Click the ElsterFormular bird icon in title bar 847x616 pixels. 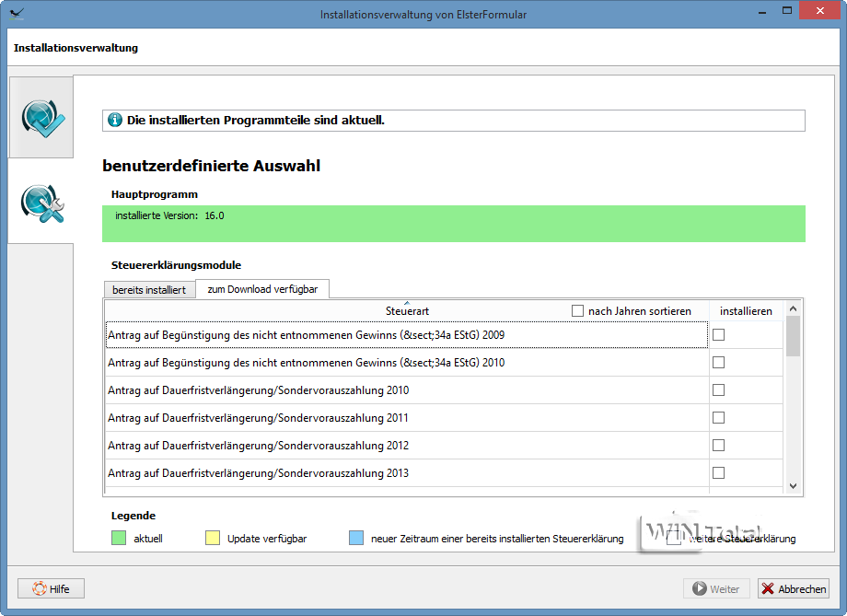pos(17,14)
